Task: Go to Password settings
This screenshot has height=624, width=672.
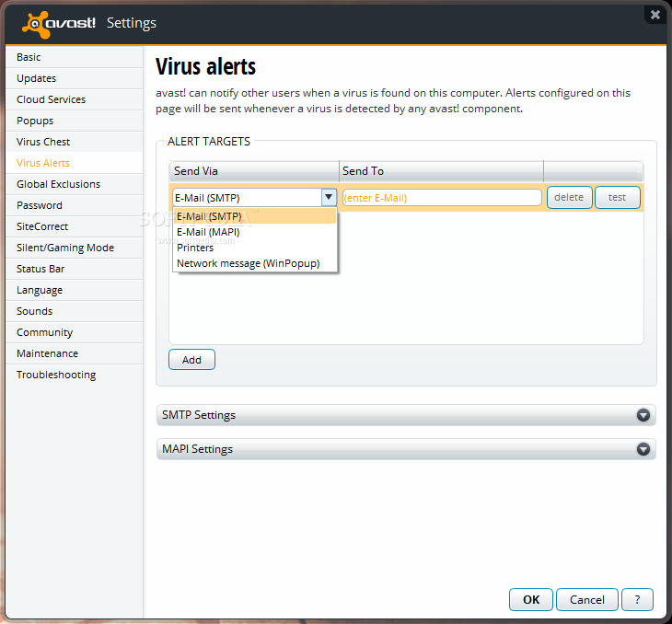Action: coord(75,205)
